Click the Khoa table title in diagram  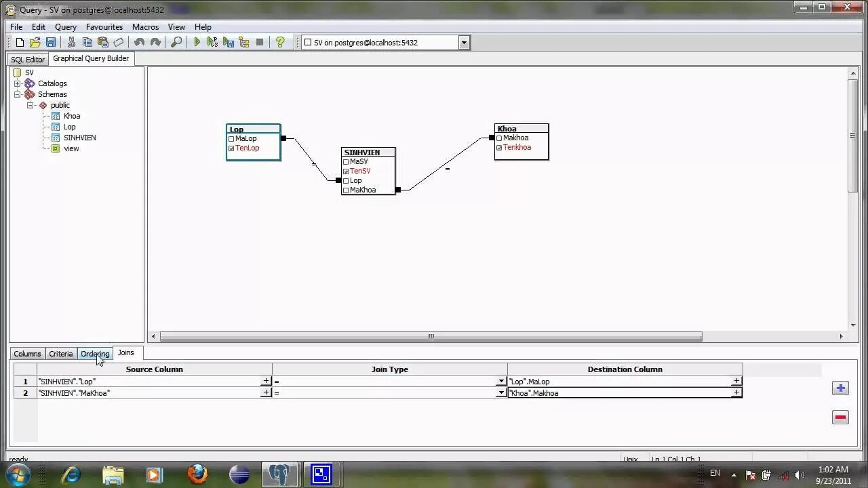pos(521,129)
